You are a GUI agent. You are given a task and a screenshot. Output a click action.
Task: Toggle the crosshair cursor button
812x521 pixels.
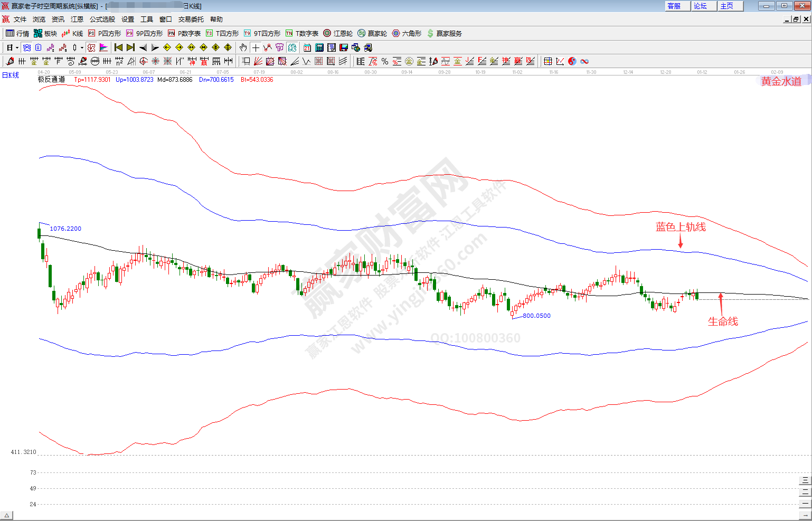[x=256, y=48]
